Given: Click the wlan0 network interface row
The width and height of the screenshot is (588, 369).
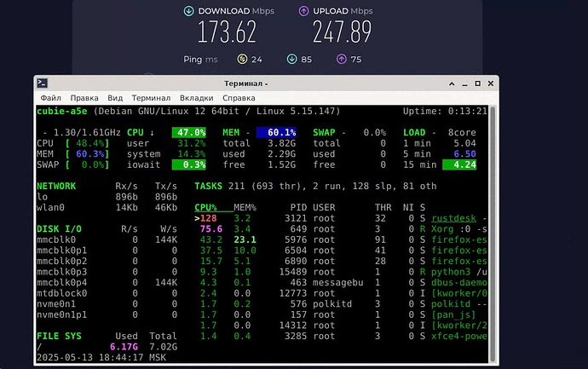Looking at the screenshot, I should [x=107, y=208].
